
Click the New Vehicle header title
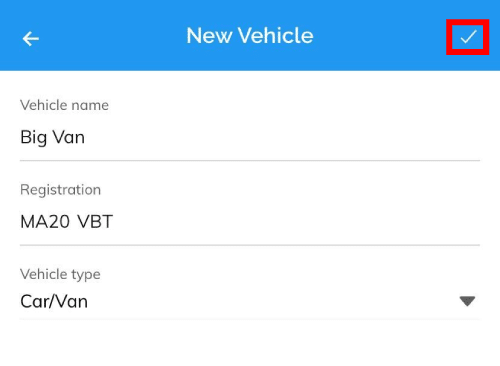pyautogui.click(x=250, y=36)
